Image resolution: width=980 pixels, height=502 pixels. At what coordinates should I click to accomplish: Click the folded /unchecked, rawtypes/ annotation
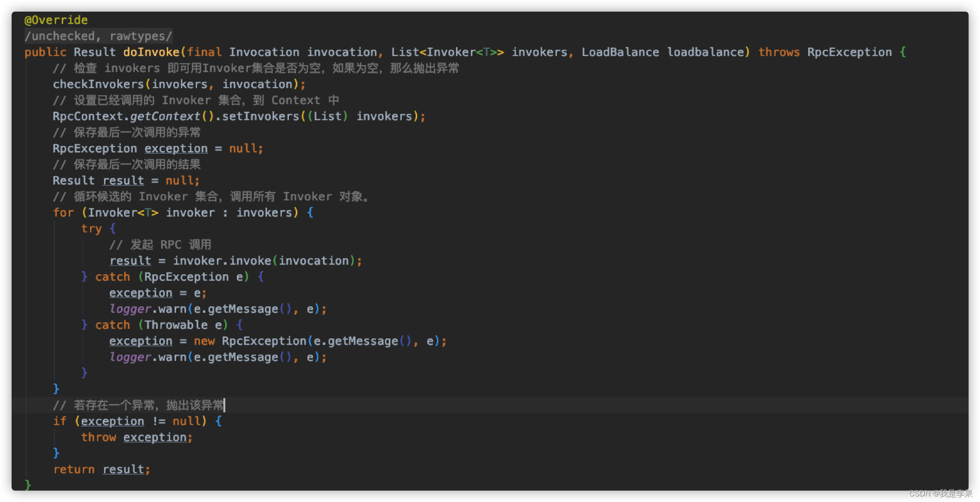click(98, 36)
